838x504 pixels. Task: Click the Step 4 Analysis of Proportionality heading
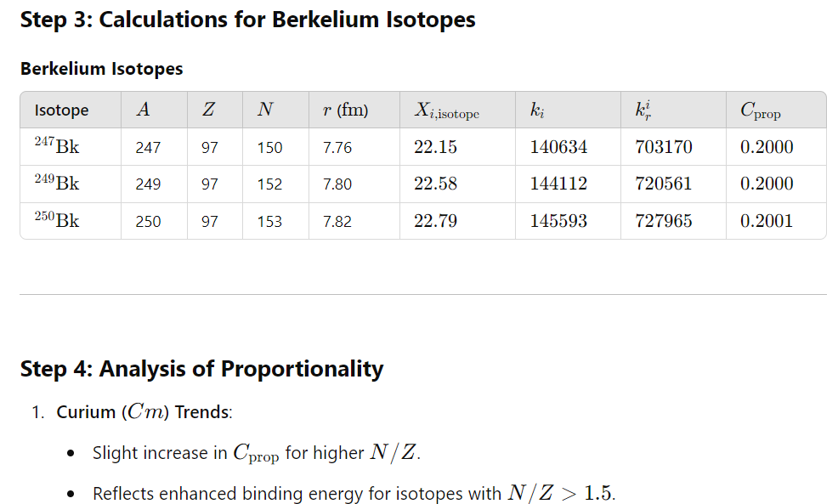coord(201,369)
